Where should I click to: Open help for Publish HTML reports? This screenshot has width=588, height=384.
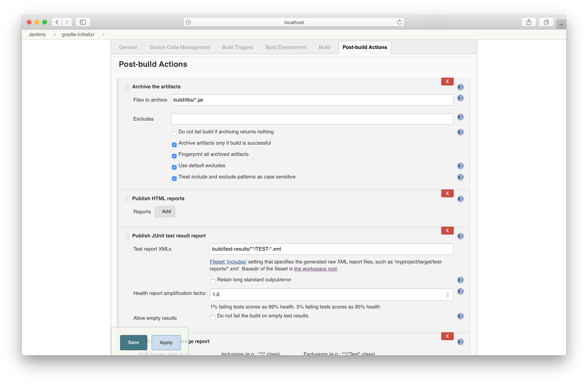[460, 199]
